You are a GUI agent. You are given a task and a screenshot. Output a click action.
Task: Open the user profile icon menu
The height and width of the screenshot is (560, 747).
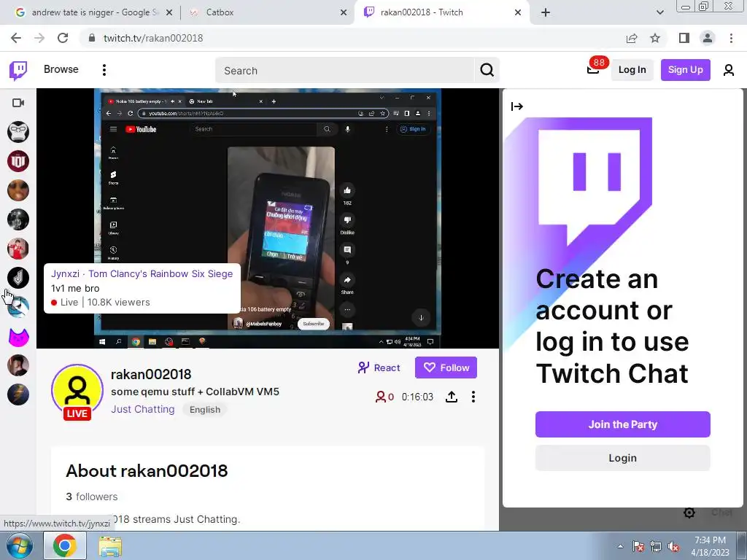point(728,71)
